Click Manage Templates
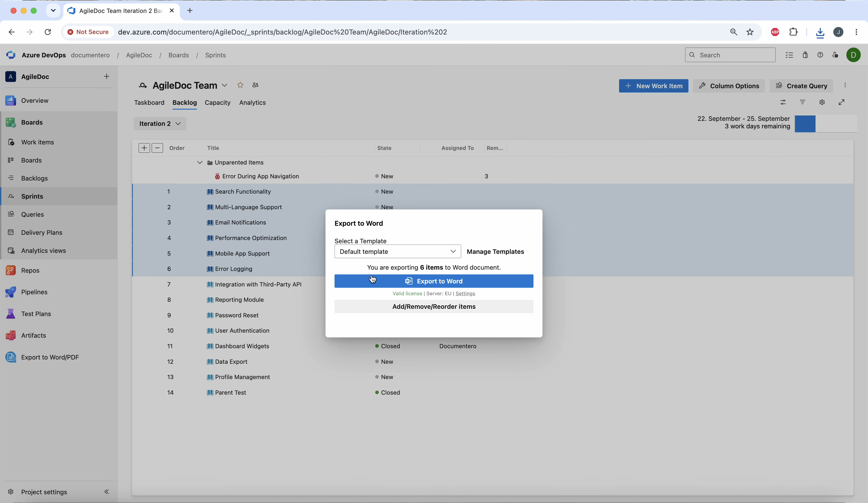This screenshot has height=503, width=868. 495,252
